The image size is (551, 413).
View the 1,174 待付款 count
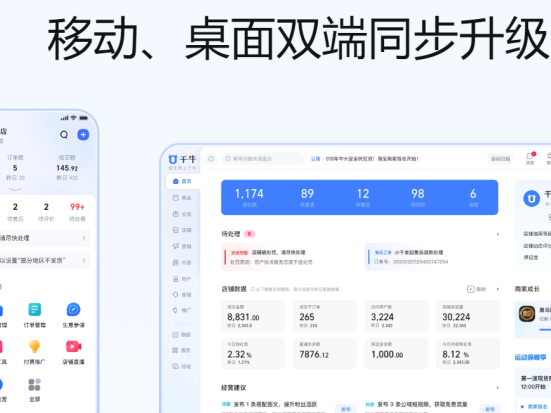point(249,197)
